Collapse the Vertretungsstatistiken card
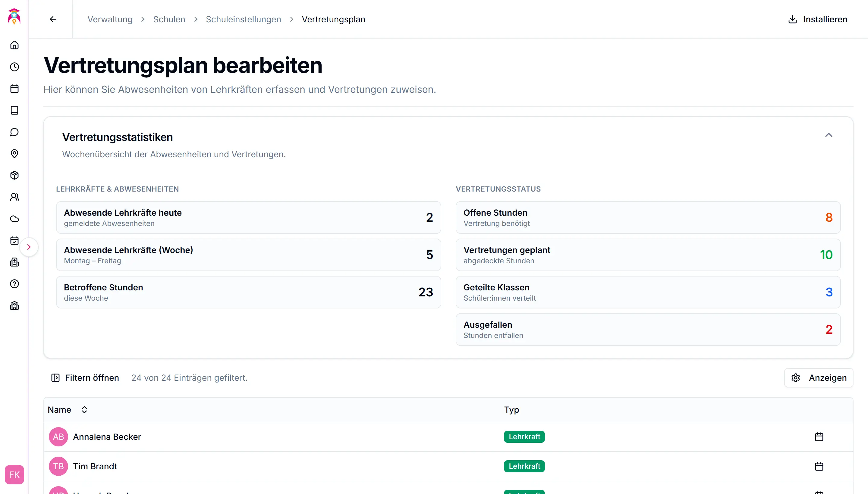 [828, 135]
